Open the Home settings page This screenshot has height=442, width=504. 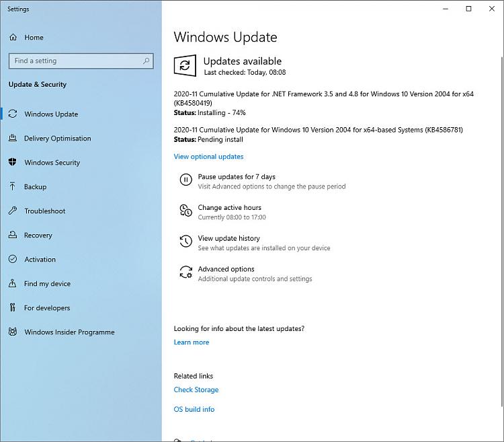click(34, 37)
